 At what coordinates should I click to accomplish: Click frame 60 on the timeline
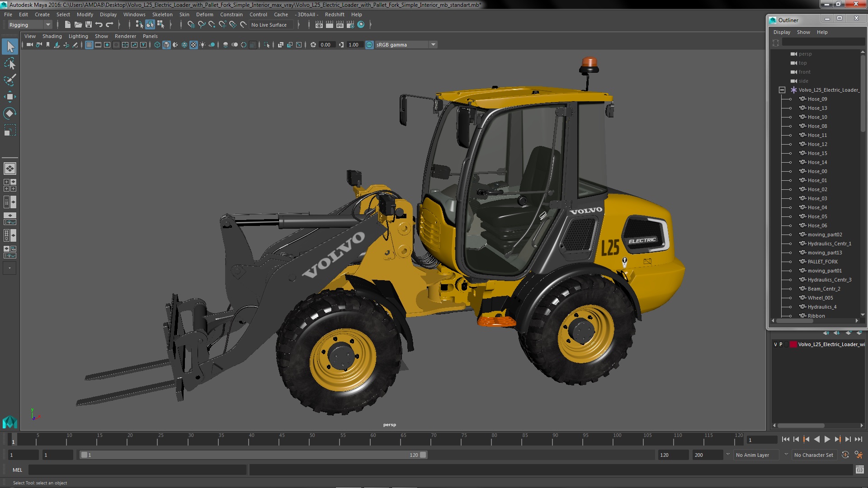[x=373, y=439]
